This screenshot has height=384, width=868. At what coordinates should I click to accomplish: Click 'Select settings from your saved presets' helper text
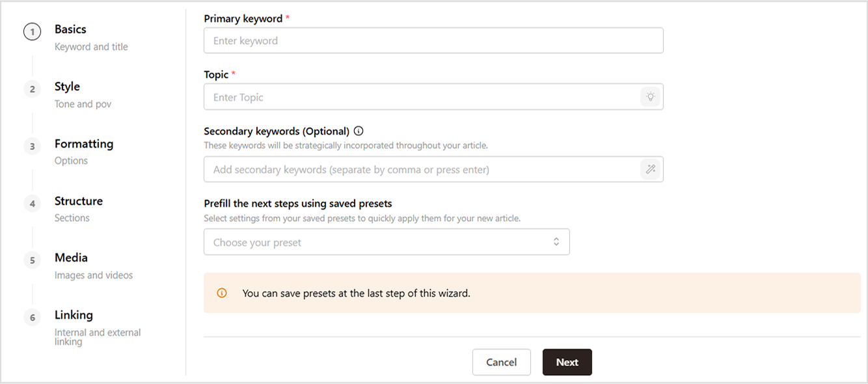(362, 219)
